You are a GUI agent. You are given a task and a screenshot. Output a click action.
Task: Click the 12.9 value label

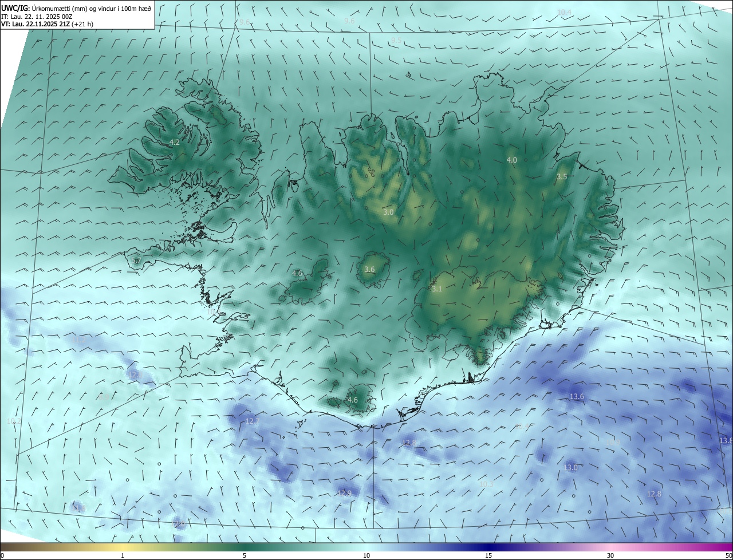pos(345,493)
